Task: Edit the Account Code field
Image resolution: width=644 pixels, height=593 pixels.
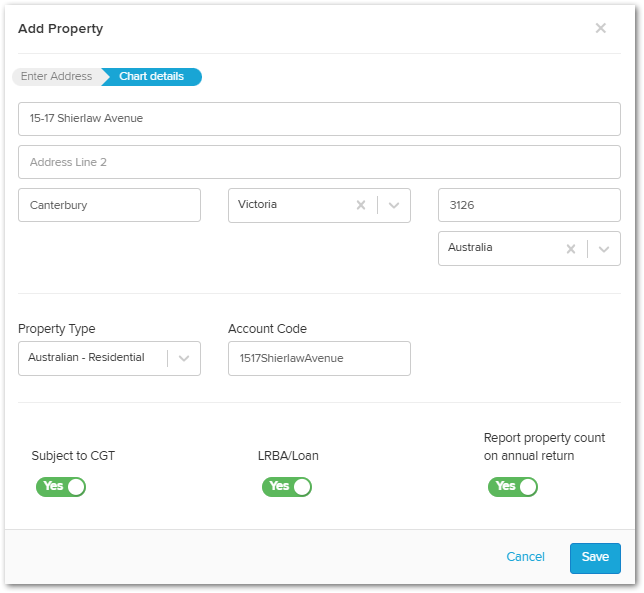Action: (x=319, y=358)
